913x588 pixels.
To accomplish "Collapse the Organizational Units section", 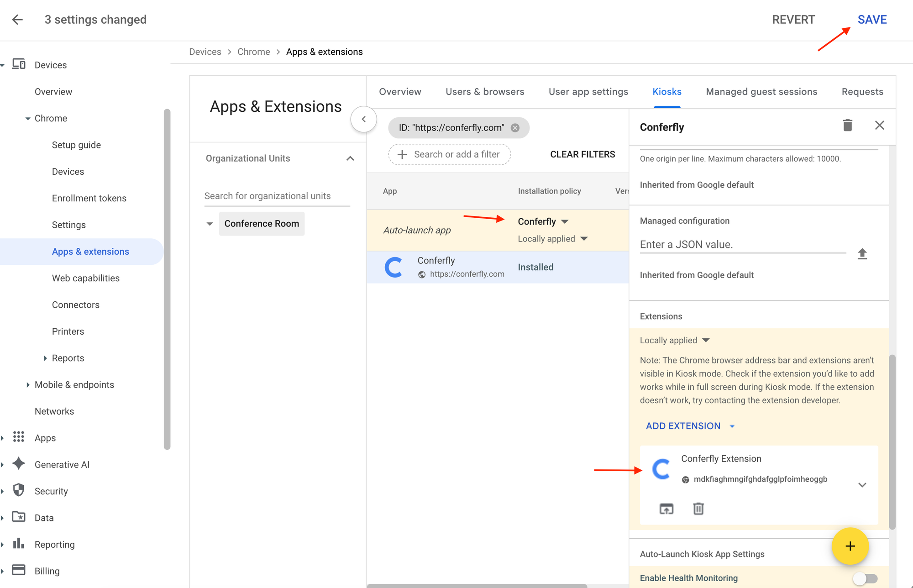I will pyautogui.click(x=350, y=158).
